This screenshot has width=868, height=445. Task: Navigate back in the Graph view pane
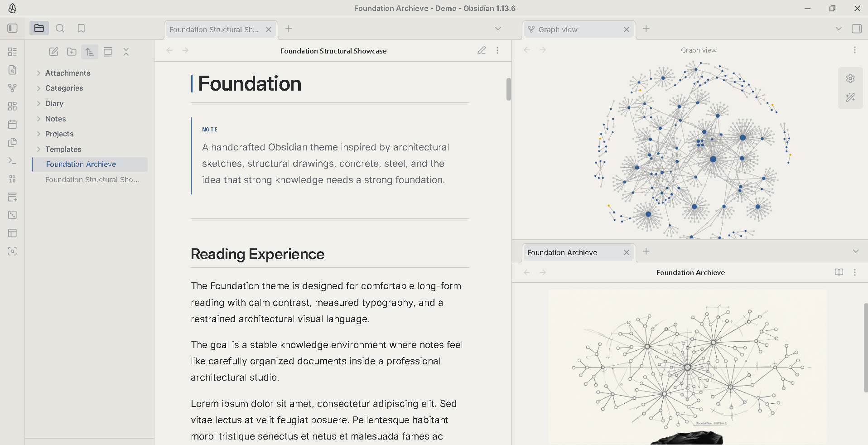[x=527, y=50]
